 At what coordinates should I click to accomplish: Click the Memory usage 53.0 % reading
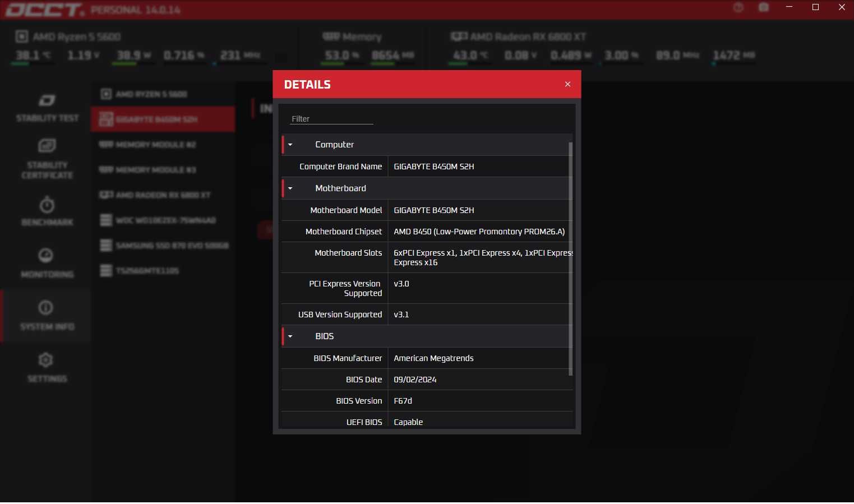click(x=342, y=56)
